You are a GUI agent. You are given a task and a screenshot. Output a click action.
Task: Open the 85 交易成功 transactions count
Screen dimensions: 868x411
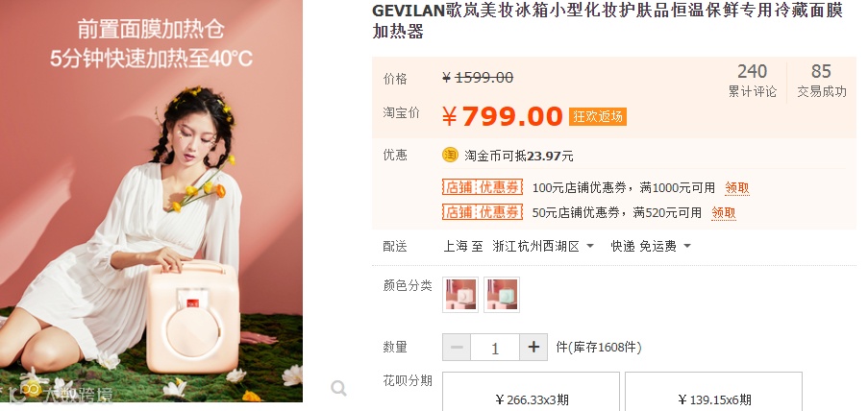point(822,81)
